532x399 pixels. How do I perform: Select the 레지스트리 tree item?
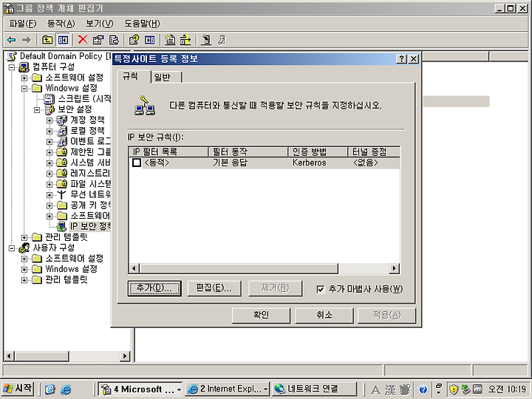pos(90,174)
